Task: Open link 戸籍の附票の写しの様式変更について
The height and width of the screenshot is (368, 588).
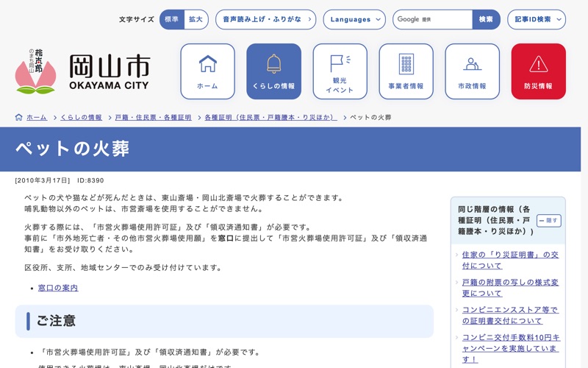Action: coord(510,288)
